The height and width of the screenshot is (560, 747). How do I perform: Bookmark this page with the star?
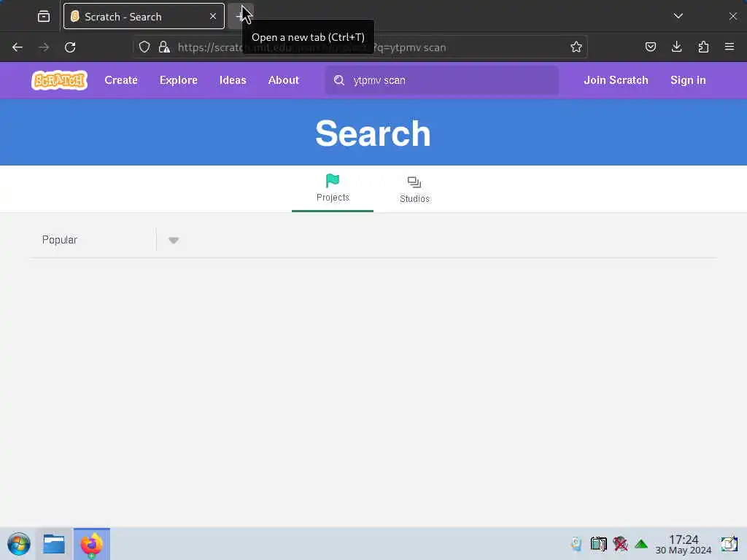[x=576, y=47]
